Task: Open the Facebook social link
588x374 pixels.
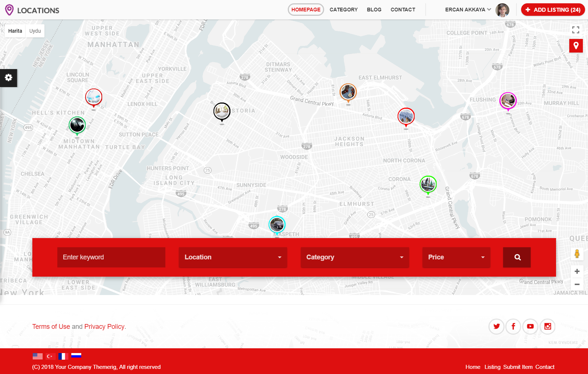Action: (x=513, y=326)
